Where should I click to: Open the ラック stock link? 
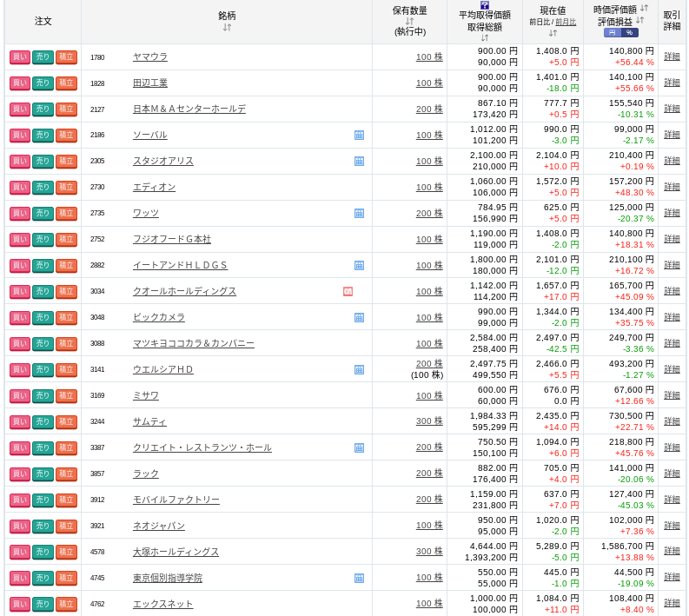(x=146, y=474)
